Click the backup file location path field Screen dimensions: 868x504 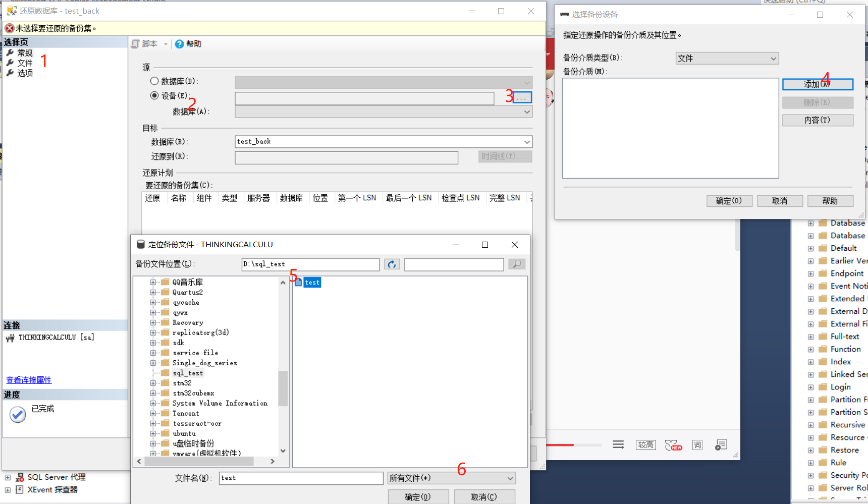(310, 264)
